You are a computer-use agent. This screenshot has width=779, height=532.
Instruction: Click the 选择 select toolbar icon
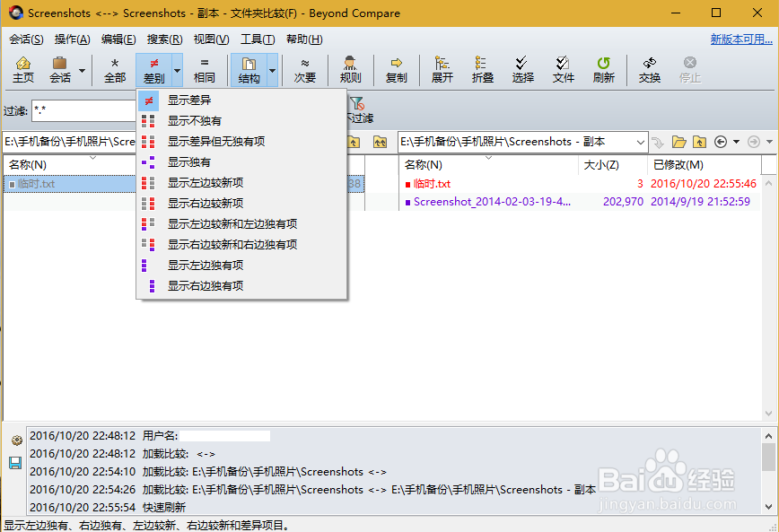tap(522, 70)
